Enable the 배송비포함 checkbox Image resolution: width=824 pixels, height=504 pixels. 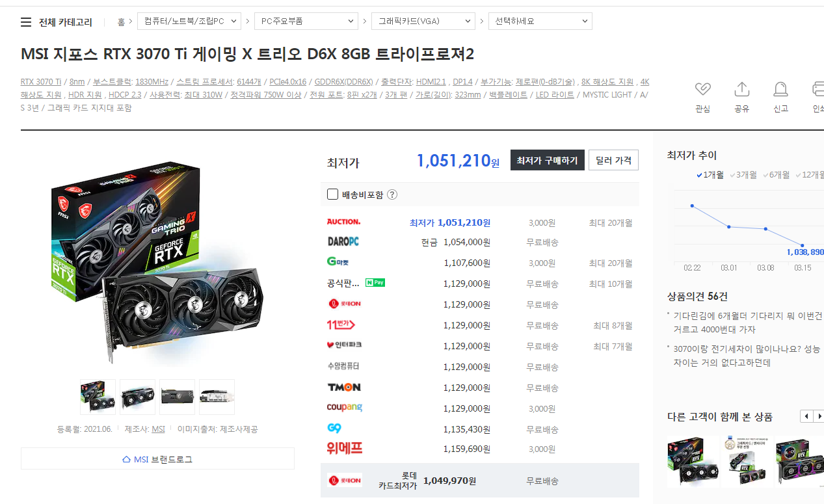(332, 194)
